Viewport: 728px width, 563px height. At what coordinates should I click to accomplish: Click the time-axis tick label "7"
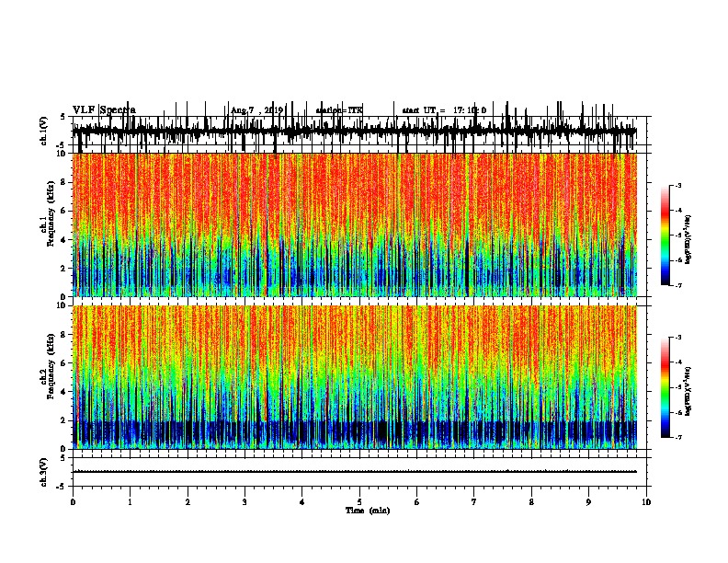coord(474,502)
